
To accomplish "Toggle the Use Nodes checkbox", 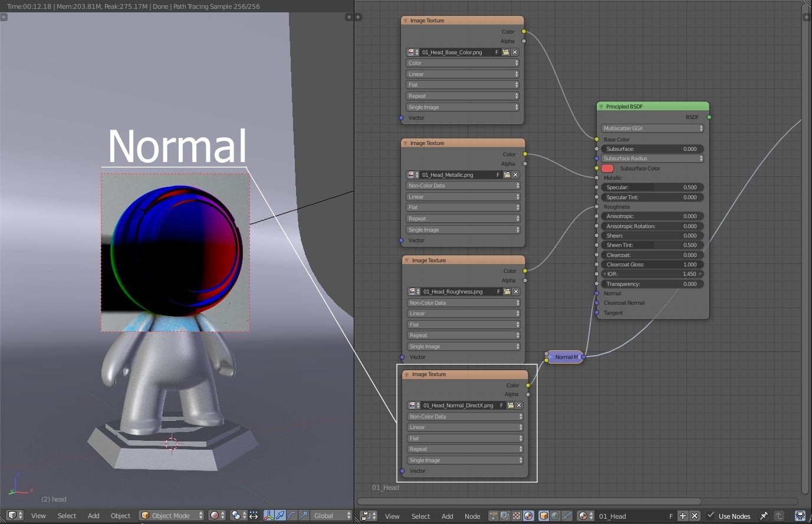I will 711,516.
